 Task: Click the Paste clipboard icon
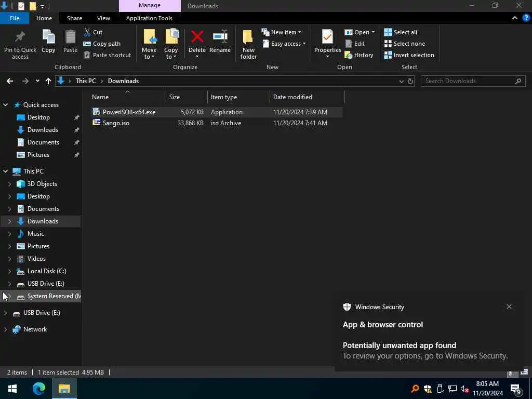(x=70, y=37)
